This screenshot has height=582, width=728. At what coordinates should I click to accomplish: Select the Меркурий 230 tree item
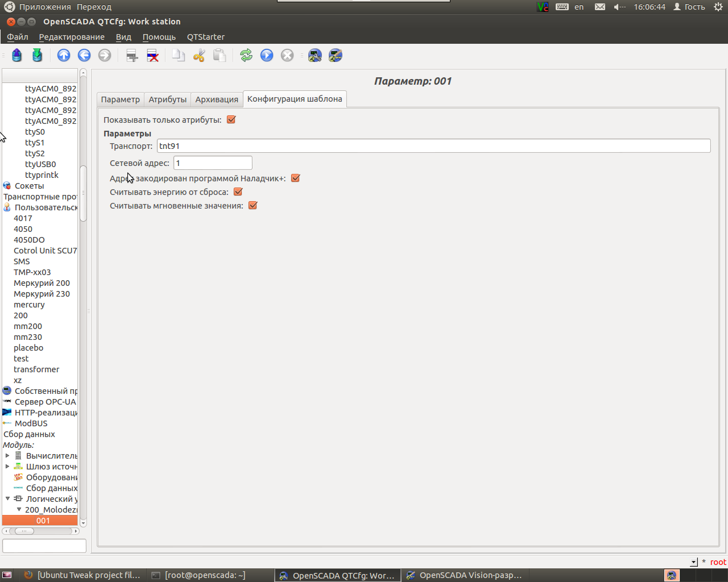click(x=42, y=294)
